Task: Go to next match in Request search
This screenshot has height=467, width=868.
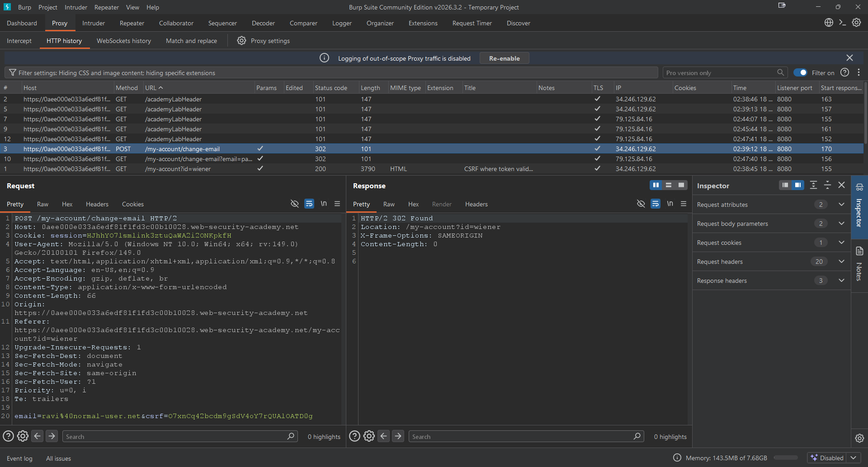Action: pyautogui.click(x=52, y=436)
